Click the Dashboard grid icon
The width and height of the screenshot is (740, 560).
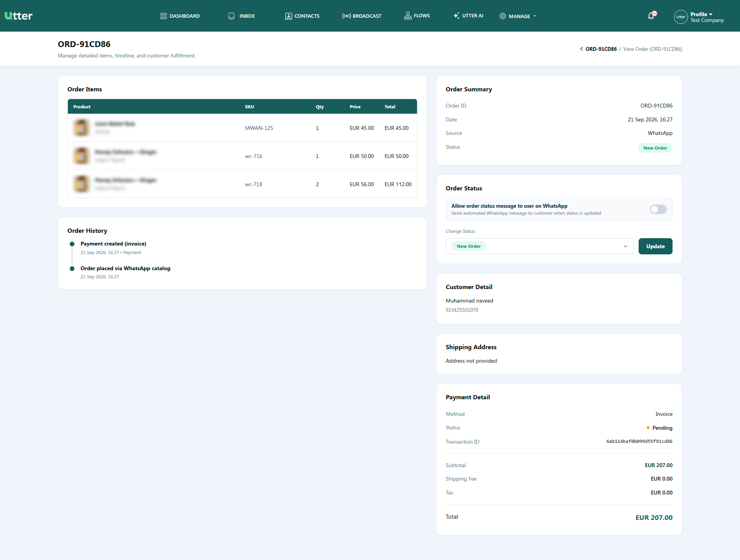[x=163, y=16]
